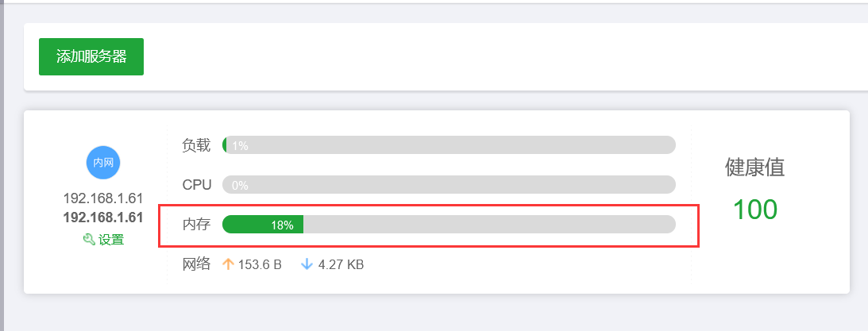
Task: Click the green 100 health score
Action: click(755, 210)
